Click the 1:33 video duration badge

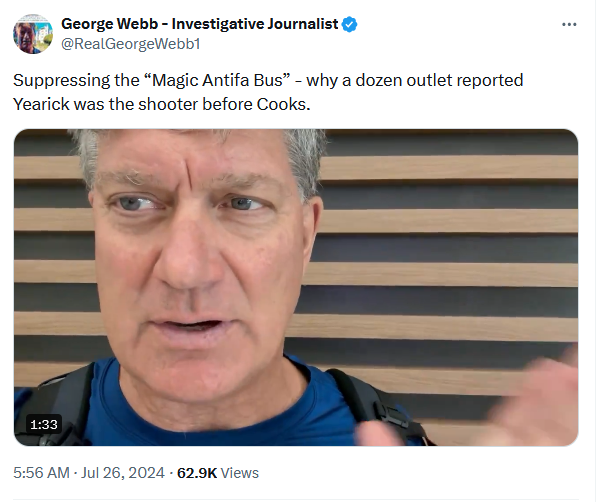pyautogui.click(x=44, y=424)
